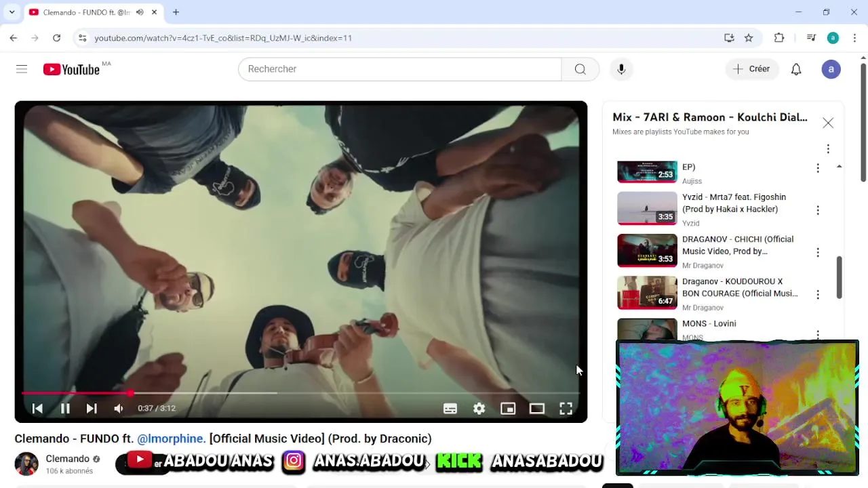Viewport: 868px width, 488px height.
Task: Enter fullscreen mode
Action: 566,408
